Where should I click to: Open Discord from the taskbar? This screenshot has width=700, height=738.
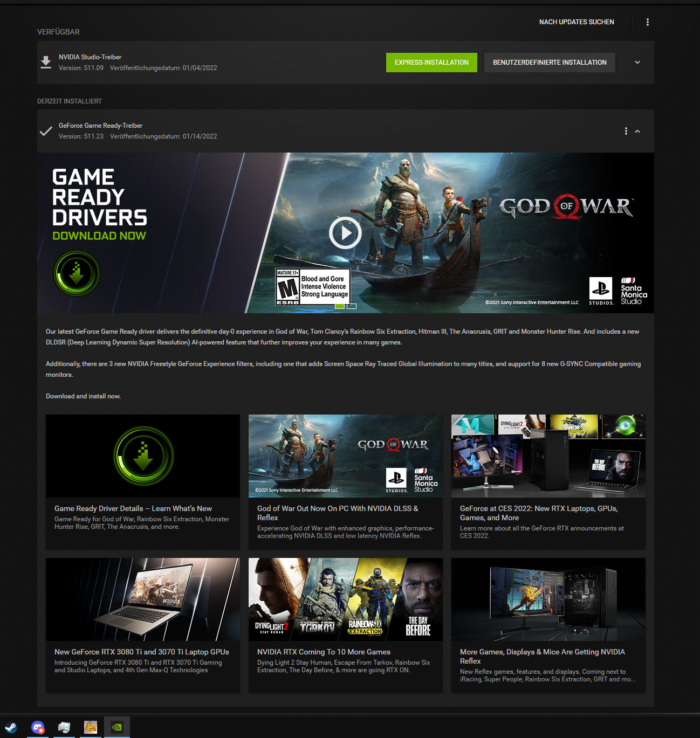point(38,727)
